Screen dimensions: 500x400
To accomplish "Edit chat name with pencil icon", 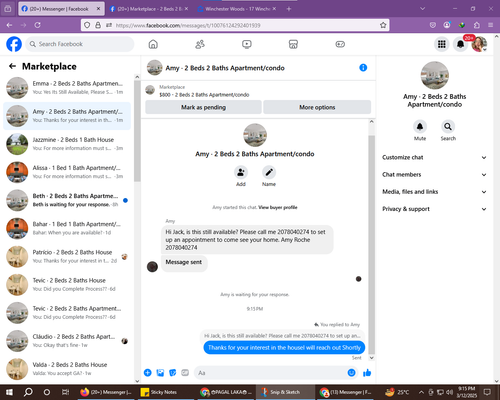I will (269, 172).
